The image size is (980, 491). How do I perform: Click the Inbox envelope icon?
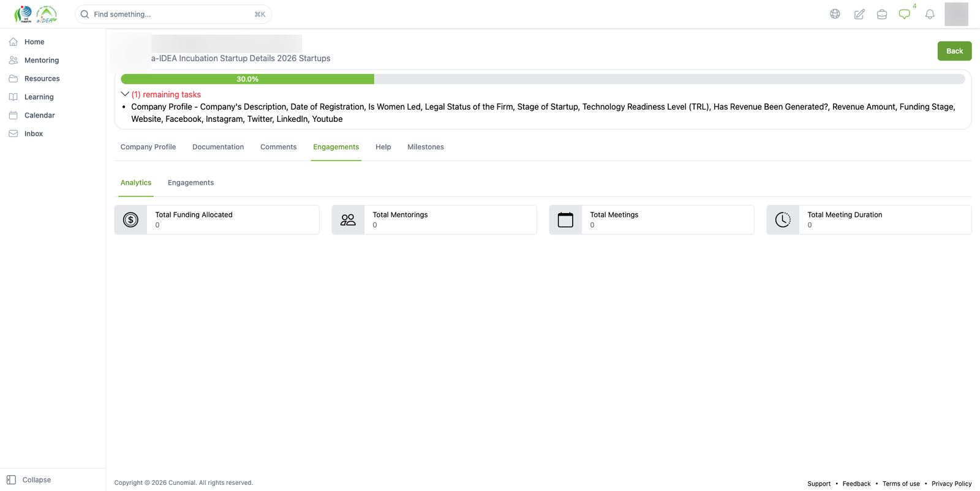pyautogui.click(x=13, y=133)
